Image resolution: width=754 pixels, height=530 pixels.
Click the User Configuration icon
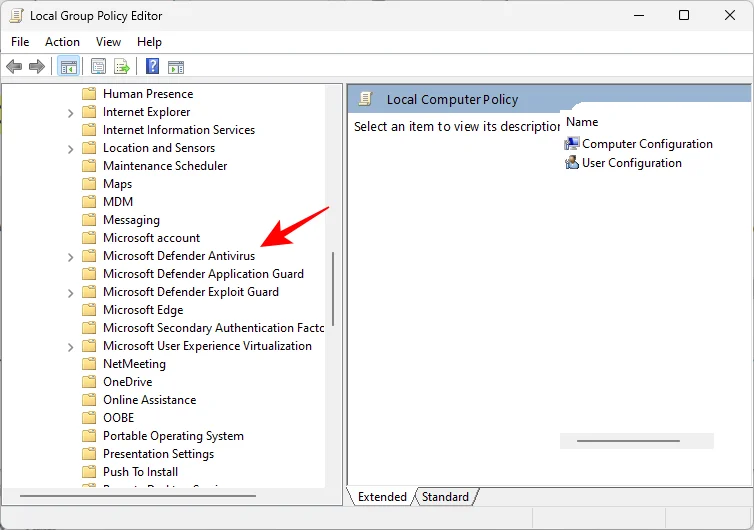pos(572,163)
